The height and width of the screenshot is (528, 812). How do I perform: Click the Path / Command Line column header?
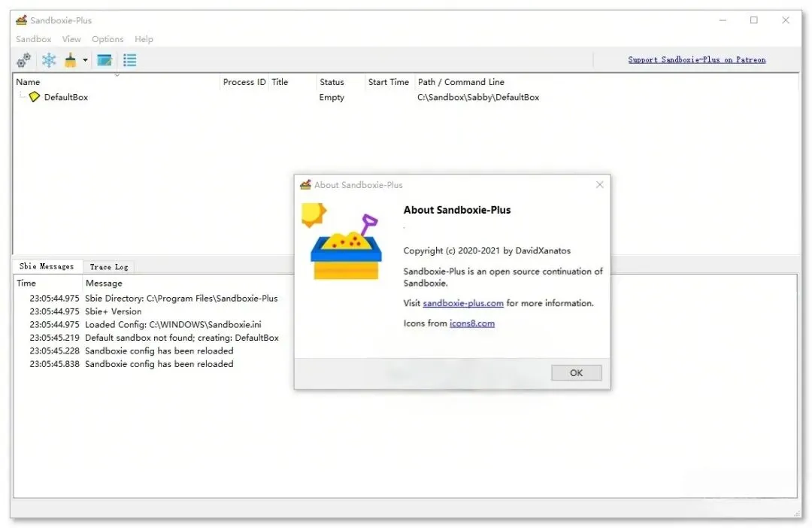click(461, 82)
